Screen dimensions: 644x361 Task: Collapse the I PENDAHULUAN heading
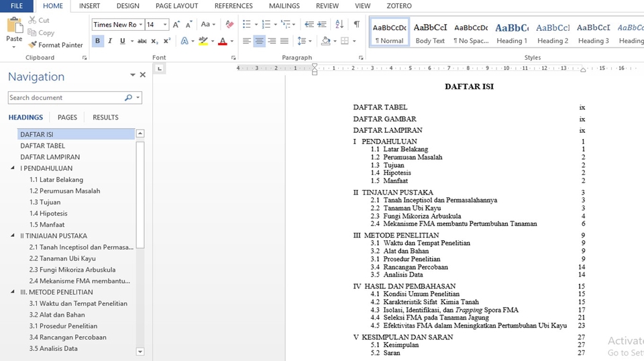(x=13, y=168)
